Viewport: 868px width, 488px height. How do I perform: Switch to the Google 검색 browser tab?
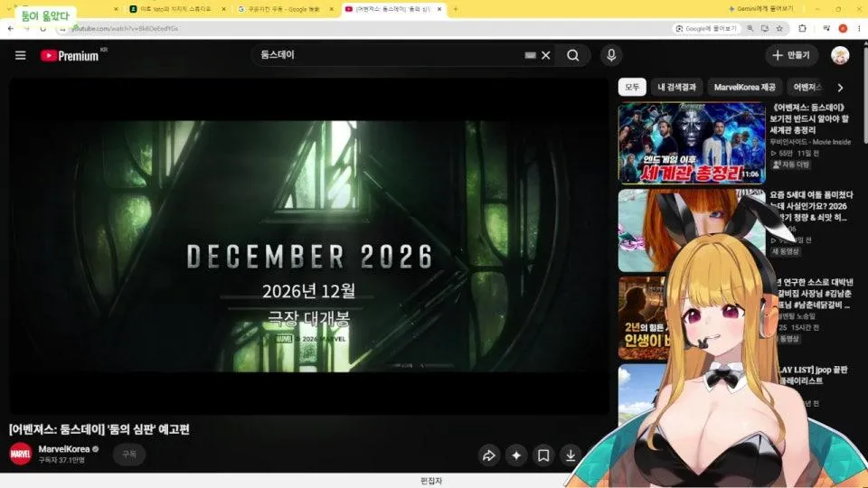coord(283,9)
